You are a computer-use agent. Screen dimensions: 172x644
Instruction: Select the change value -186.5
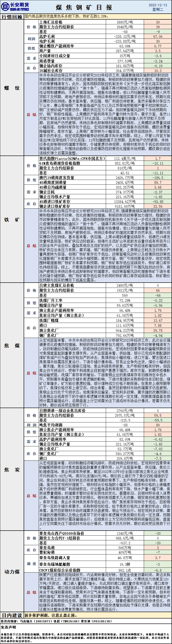coord(158,178)
